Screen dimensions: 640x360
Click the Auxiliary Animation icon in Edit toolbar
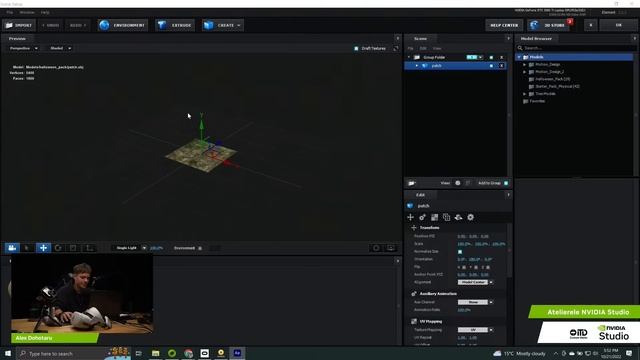pos(422,217)
